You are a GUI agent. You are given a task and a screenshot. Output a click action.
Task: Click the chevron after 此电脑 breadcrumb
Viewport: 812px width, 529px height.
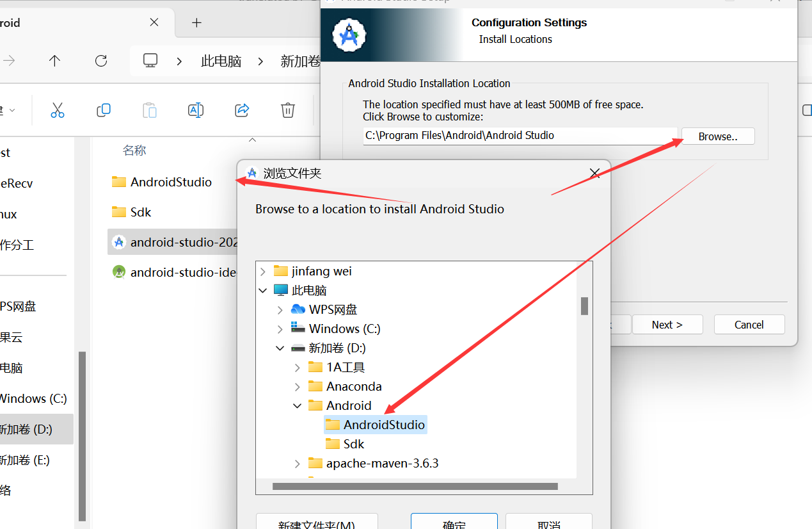pos(260,61)
